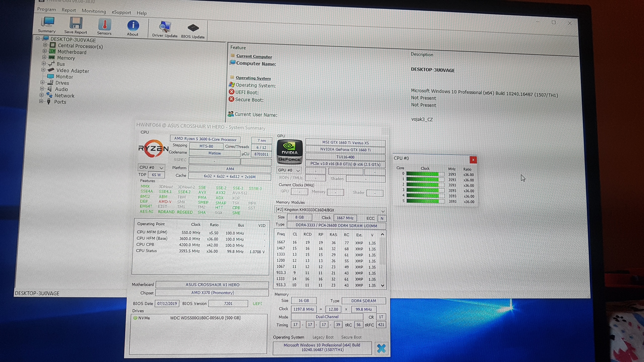644x362 pixels.
Task: Select Video Adapter in the tree
Action: (x=72, y=71)
